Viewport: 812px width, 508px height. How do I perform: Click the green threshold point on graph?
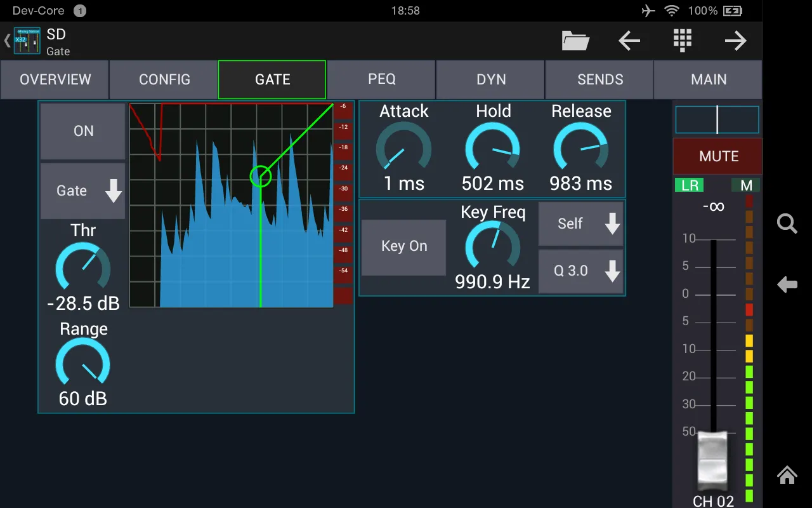(x=260, y=177)
